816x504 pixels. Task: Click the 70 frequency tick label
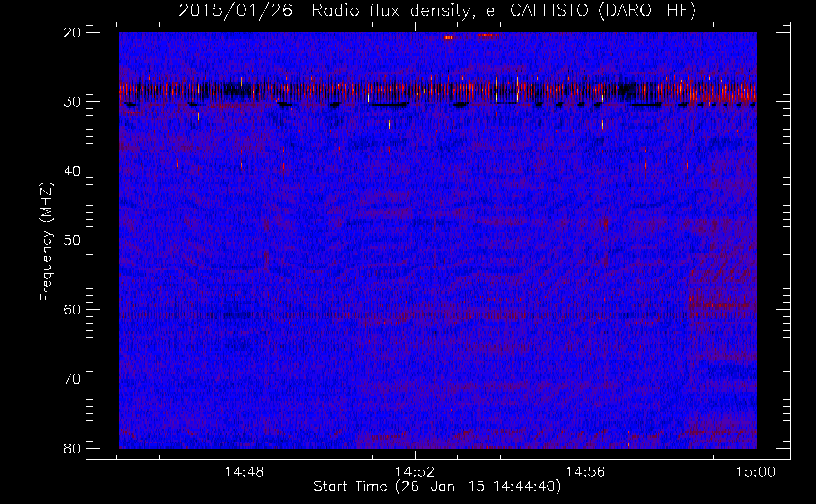point(73,379)
